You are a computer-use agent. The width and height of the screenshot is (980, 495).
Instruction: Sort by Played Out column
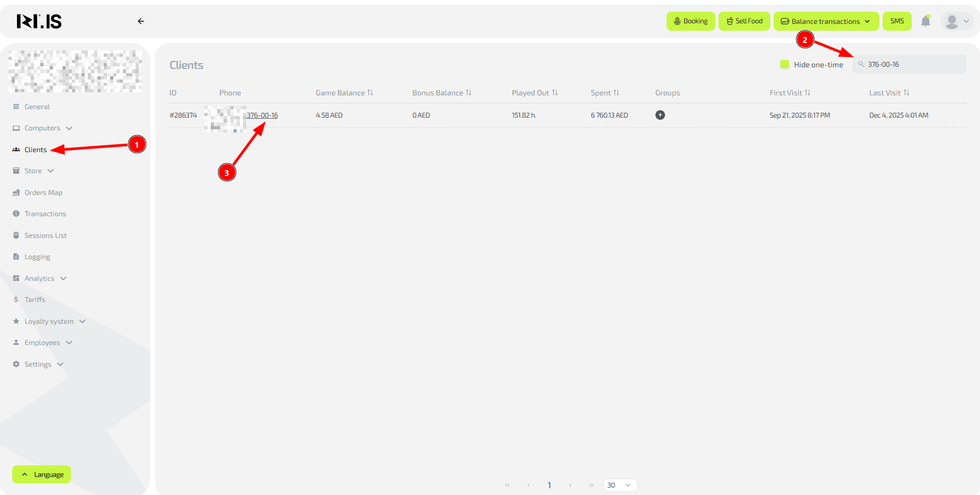(554, 93)
